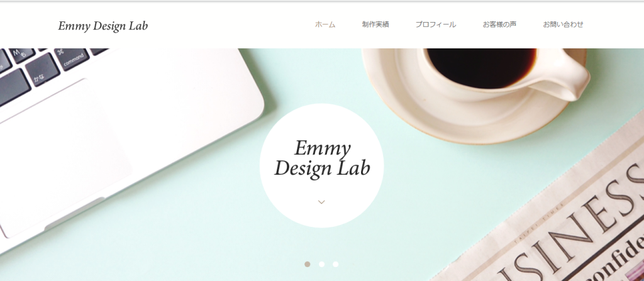644x281 pixels.
Task: Click the laptop's front lid notch
Action: pos(75,213)
